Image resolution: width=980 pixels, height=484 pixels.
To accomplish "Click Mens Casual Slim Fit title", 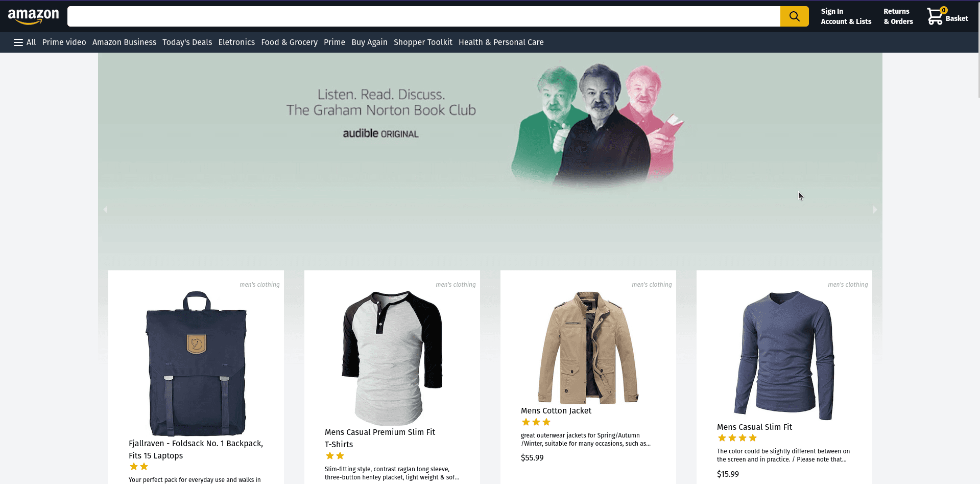I will [x=754, y=427].
